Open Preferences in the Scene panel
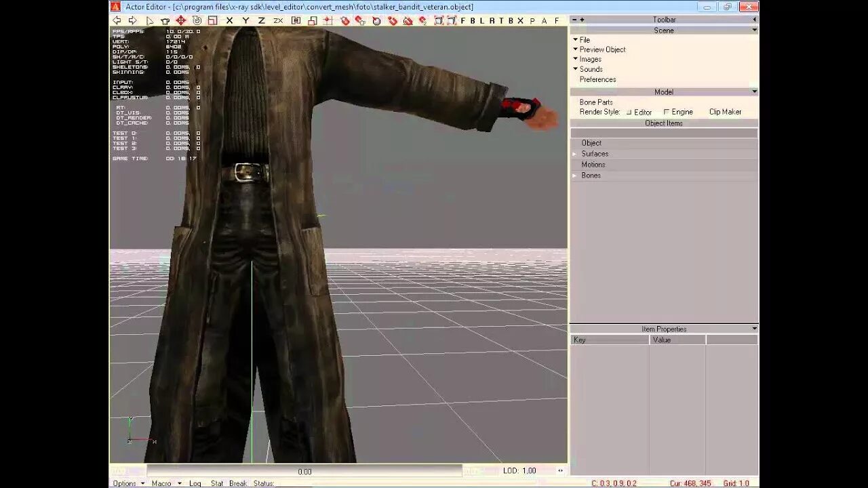This screenshot has height=488, width=868. pyautogui.click(x=597, y=79)
